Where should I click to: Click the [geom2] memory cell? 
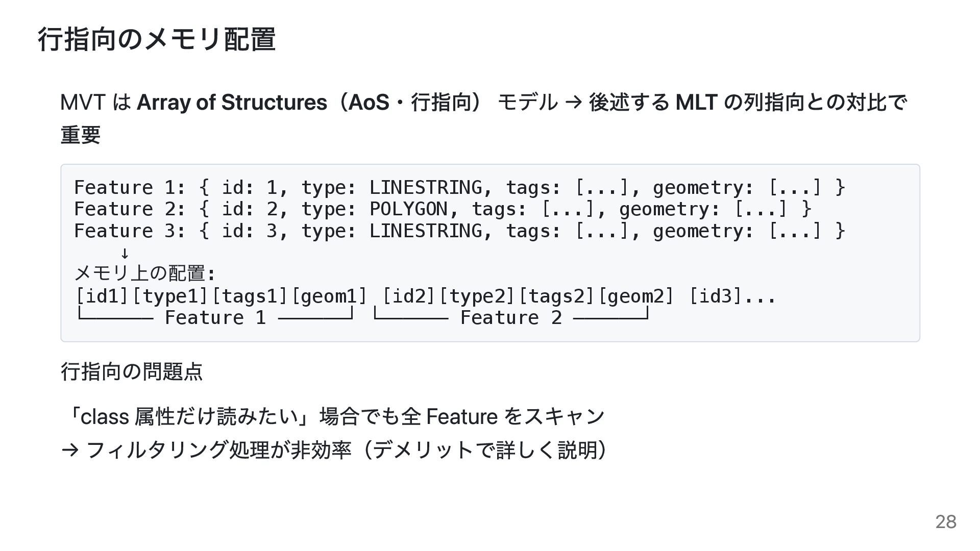[x=635, y=296]
